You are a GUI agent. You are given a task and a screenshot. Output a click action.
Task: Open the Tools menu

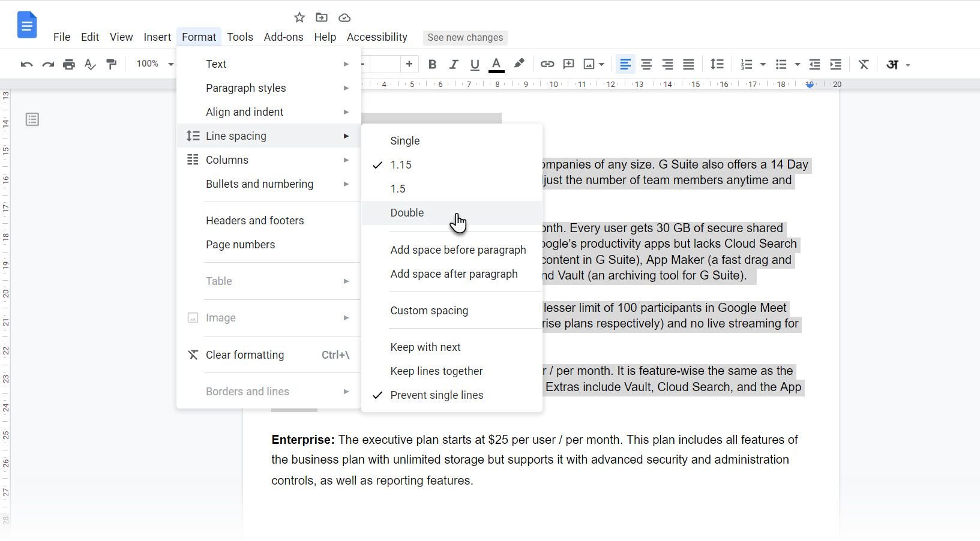click(240, 37)
